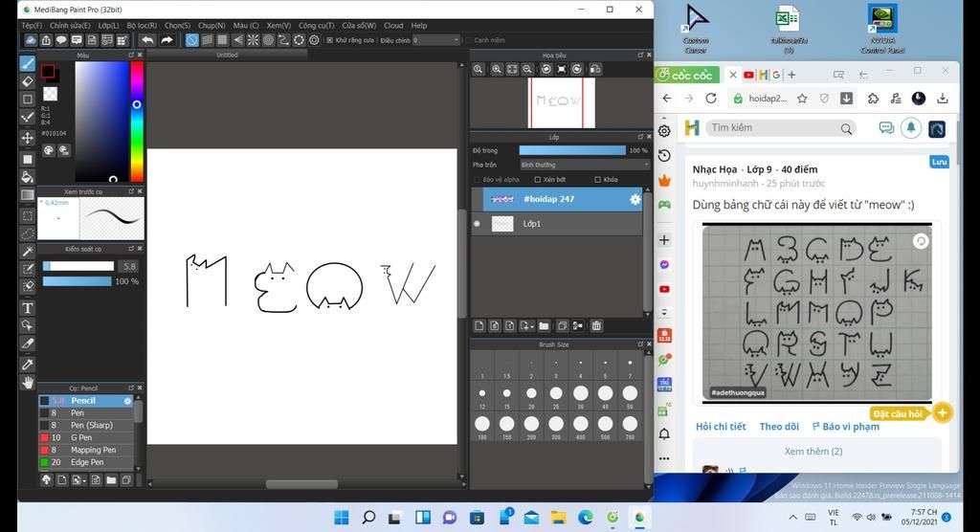This screenshot has height=532, width=980.
Task: Adjust brush size slider 5.8
Action: tap(78, 266)
